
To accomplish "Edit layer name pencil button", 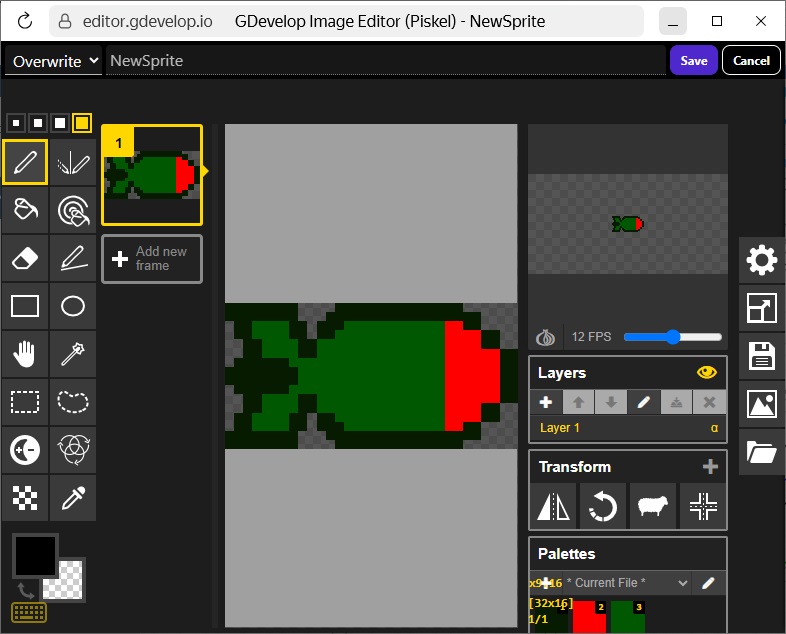I will [644, 402].
